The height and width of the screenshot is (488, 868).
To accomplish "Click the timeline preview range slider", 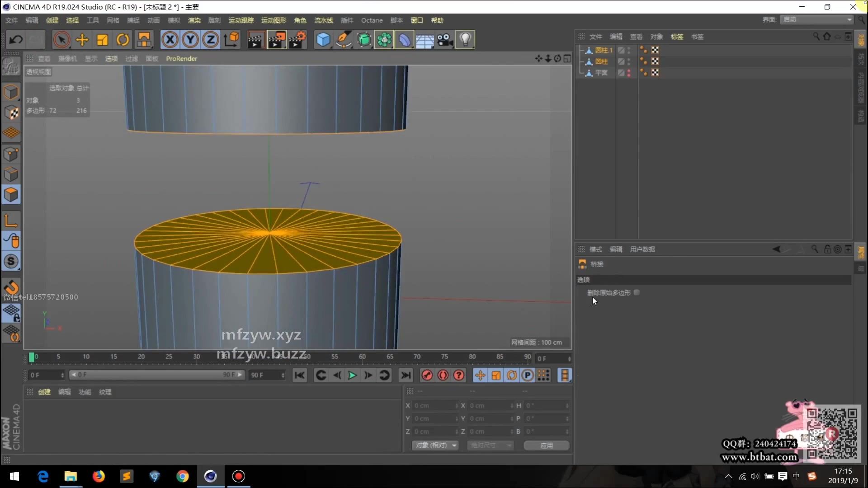I will [x=156, y=375].
